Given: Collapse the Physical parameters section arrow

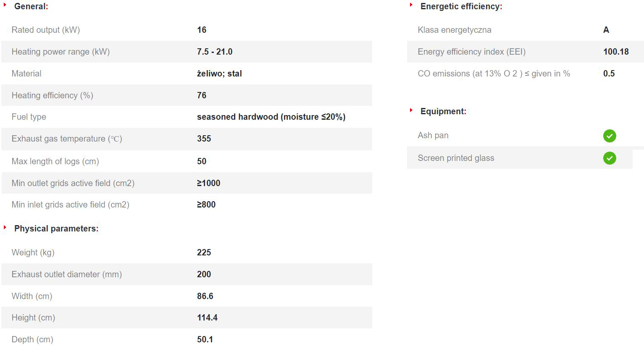Looking at the screenshot, I should 5,227.
